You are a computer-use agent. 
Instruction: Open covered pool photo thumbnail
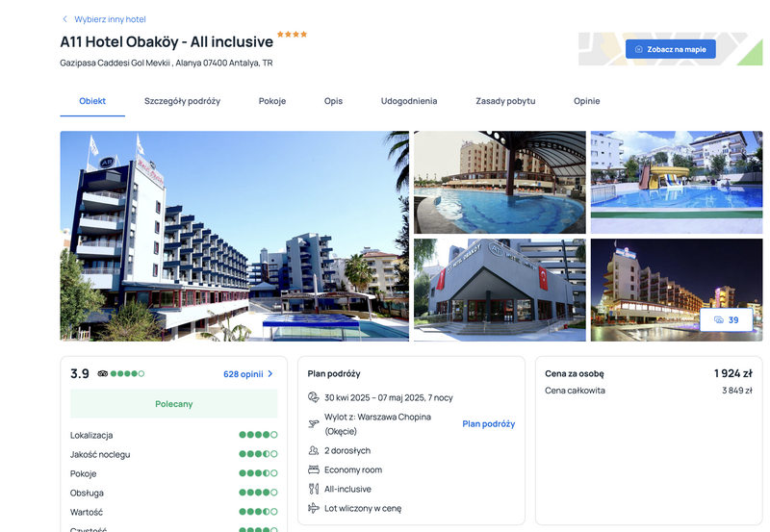[500, 182]
